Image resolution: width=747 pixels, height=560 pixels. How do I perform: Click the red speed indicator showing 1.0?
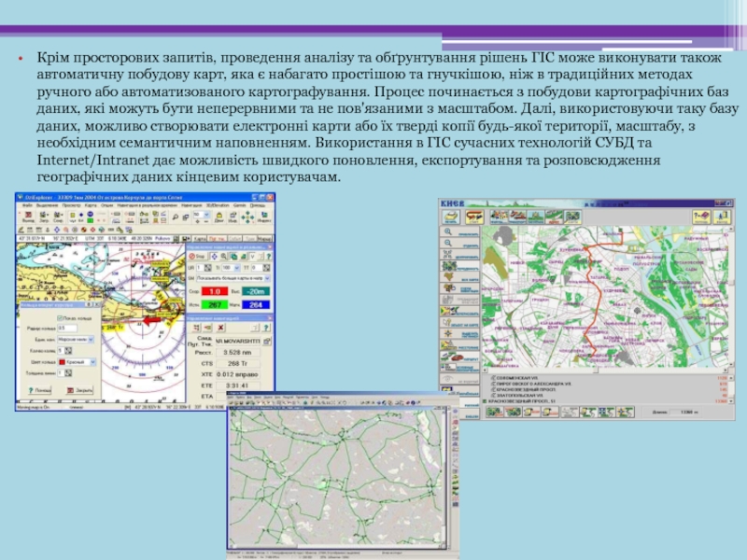click(214, 292)
